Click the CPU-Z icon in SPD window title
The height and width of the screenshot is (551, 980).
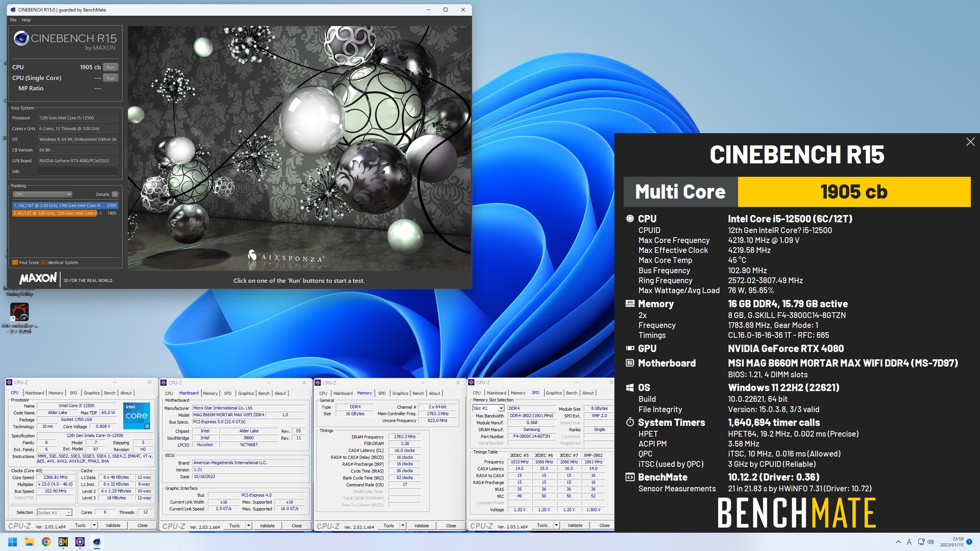471,382
